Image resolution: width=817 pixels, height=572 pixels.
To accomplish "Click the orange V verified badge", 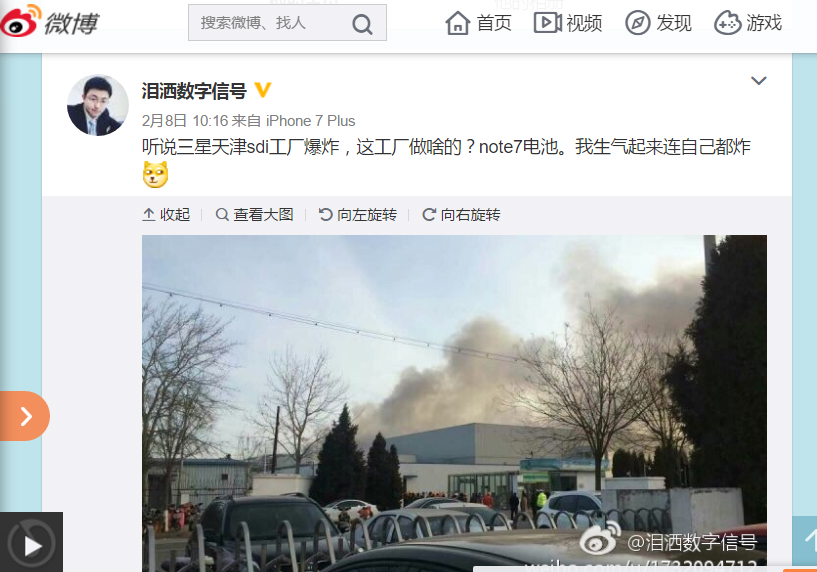I will click(263, 90).
